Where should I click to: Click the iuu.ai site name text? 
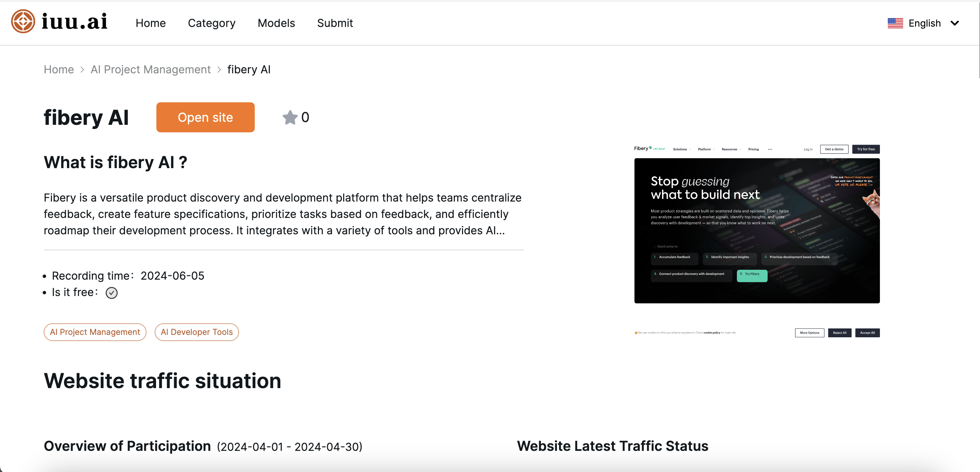74,22
